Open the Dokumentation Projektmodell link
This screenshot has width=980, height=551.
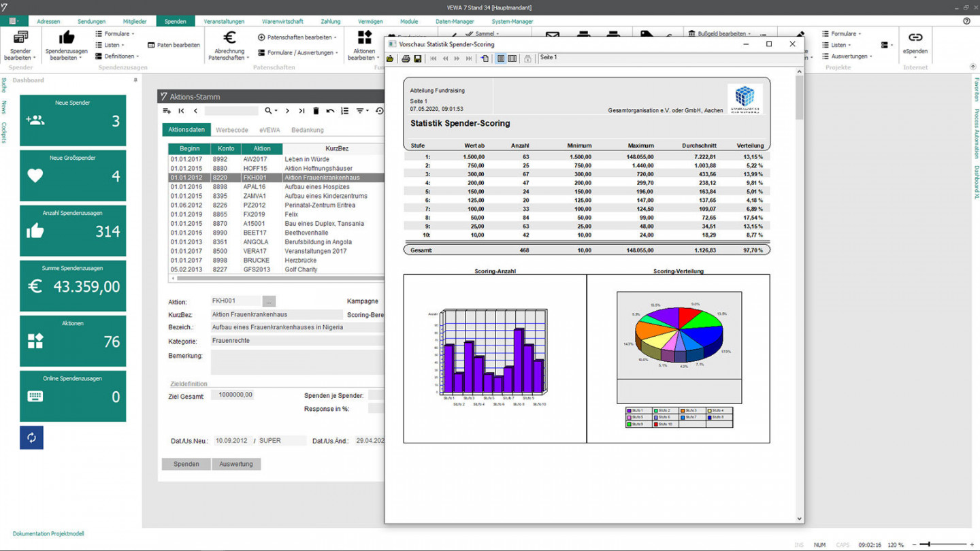coord(48,534)
